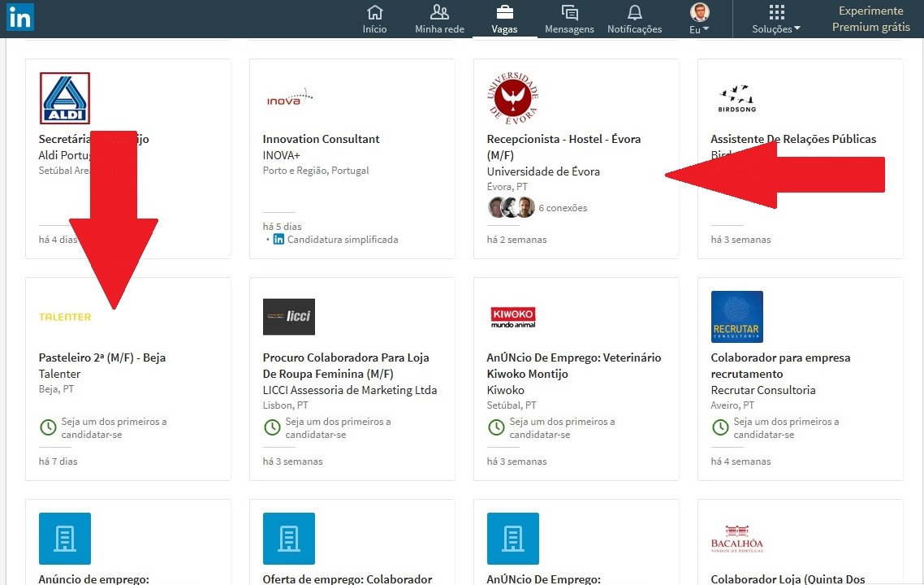This screenshot has width=924, height=585.
Task: Expand the Eu profile menu
Action: pos(699,19)
